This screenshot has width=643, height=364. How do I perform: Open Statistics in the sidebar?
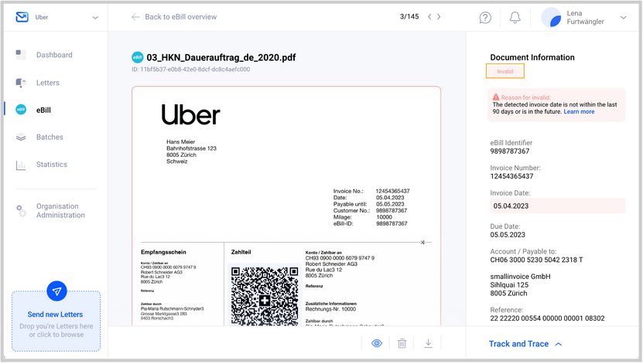point(52,165)
